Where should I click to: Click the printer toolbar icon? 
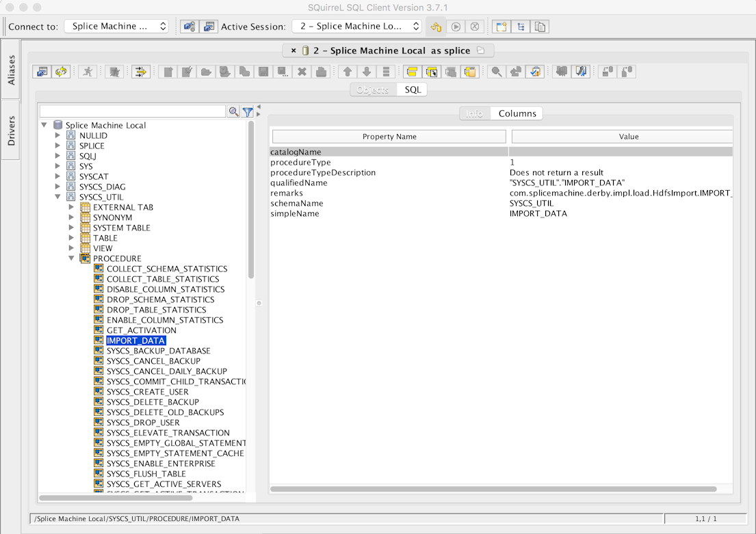[x=321, y=72]
